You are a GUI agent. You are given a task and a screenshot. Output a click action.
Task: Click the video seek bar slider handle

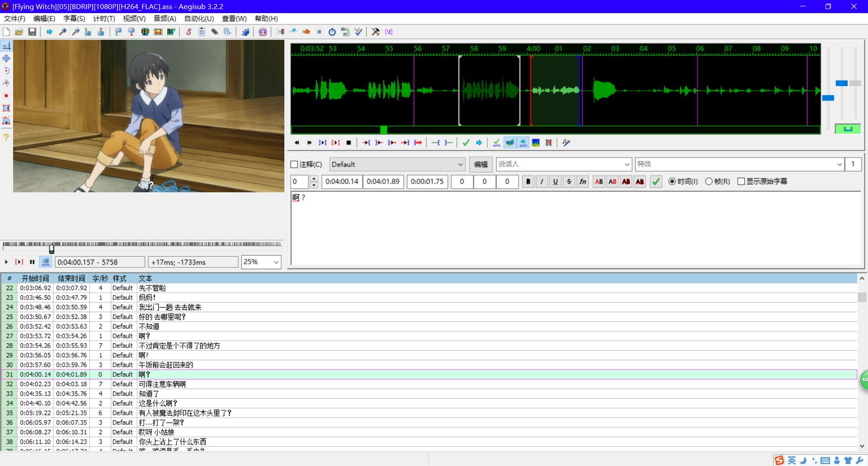pyautogui.click(x=52, y=248)
